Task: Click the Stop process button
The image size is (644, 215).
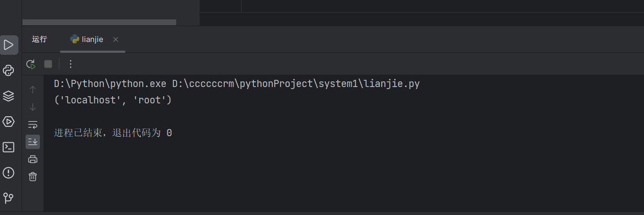Action: (48, 64)
